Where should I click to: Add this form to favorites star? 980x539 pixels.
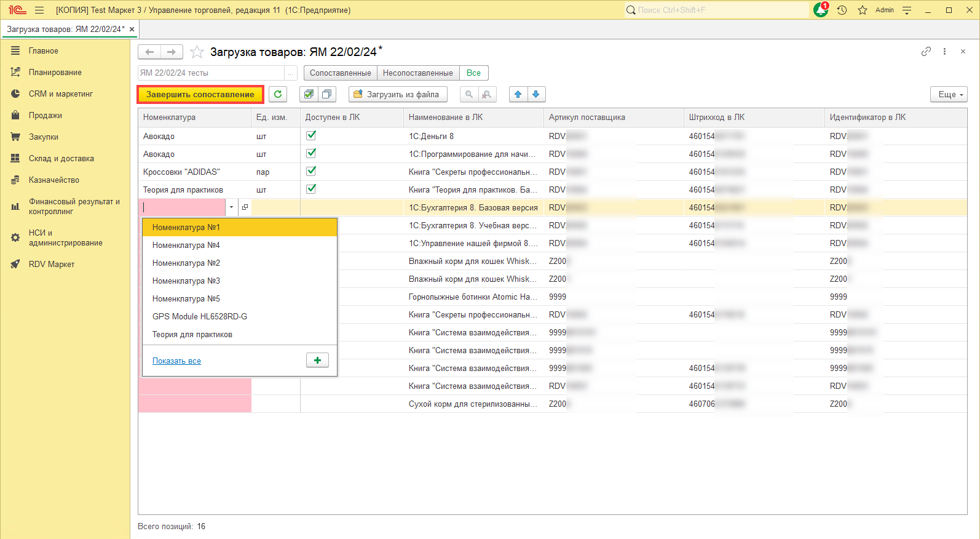pyautogui.click(x=197, y=52)
